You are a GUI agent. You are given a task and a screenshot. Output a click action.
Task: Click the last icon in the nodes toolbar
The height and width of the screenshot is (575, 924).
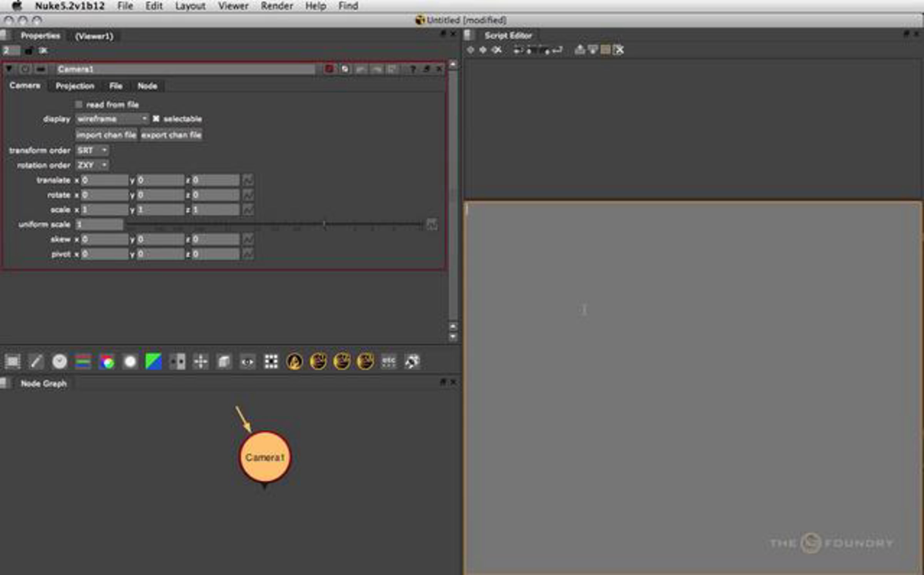412,362
